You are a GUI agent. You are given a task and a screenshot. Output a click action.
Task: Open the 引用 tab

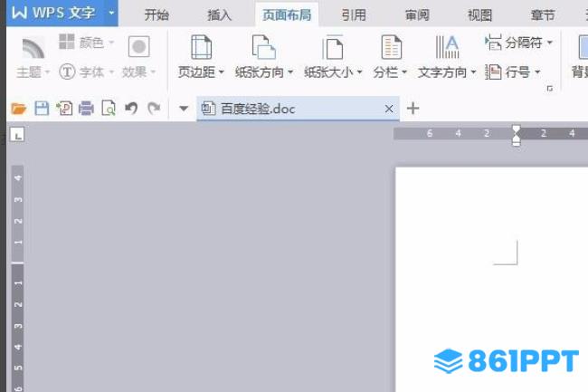point(354,15)
